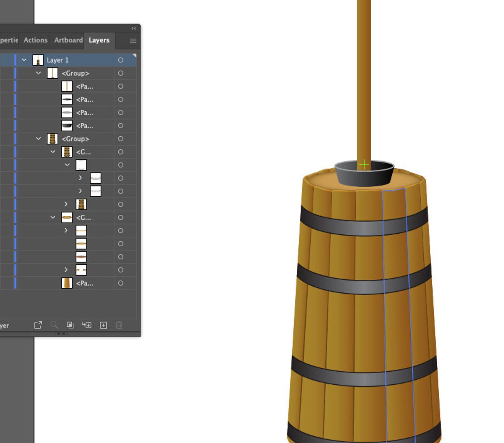This screenshot has width=504, height=443.
Task: Click the Delete Selection trash icon
Action: pos(119,325)
